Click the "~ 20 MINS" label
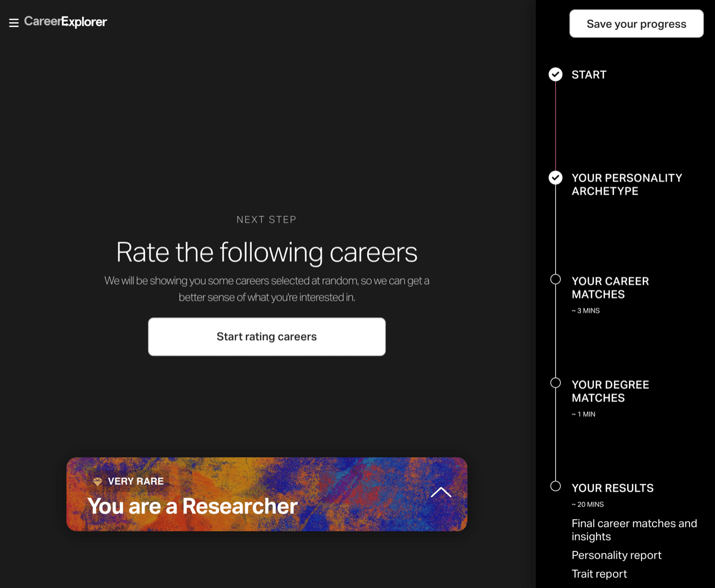This screenshot has width=715, height=588. click(587, 504)
